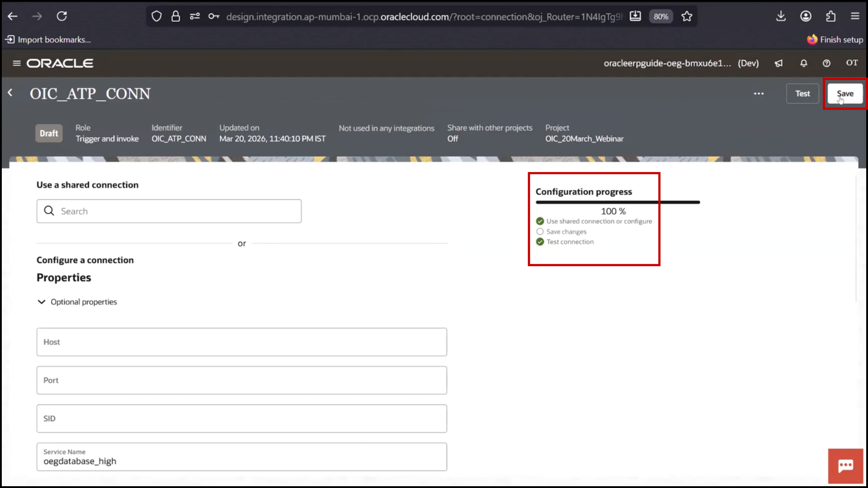Open the announcements megaphone icon
Screen dimensions: 868x488
(x=778, y=63)
